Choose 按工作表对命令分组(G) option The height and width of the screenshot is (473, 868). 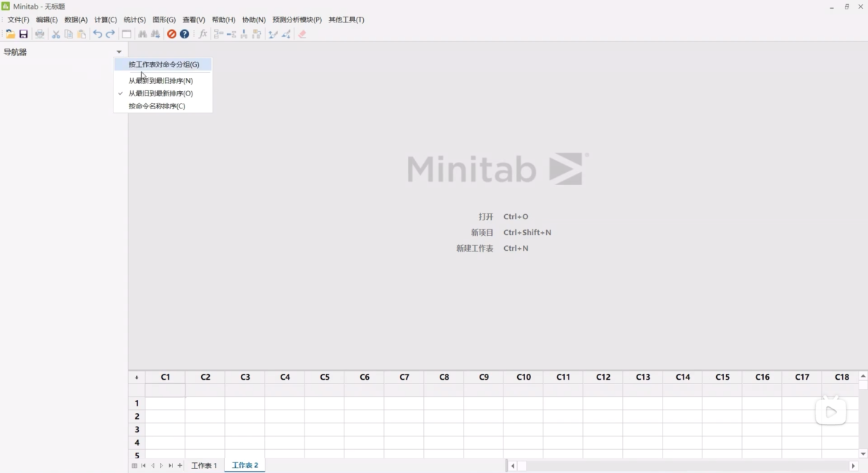(x=163, y=64)
